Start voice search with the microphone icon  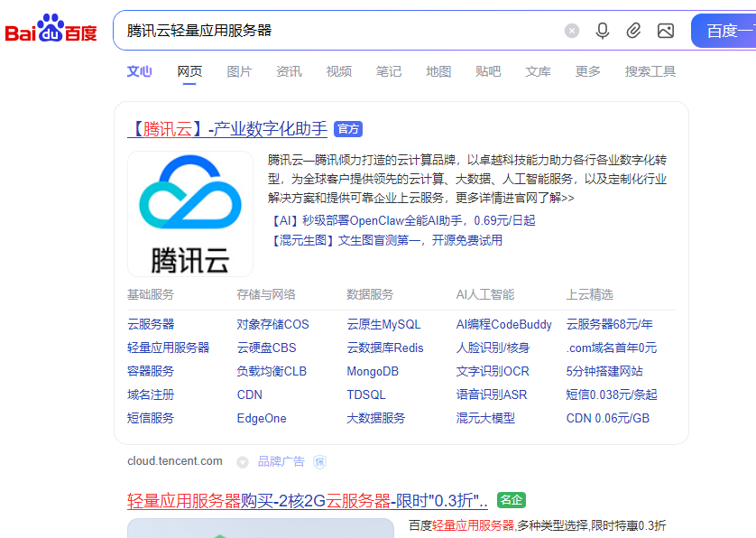tap(603, 31)
